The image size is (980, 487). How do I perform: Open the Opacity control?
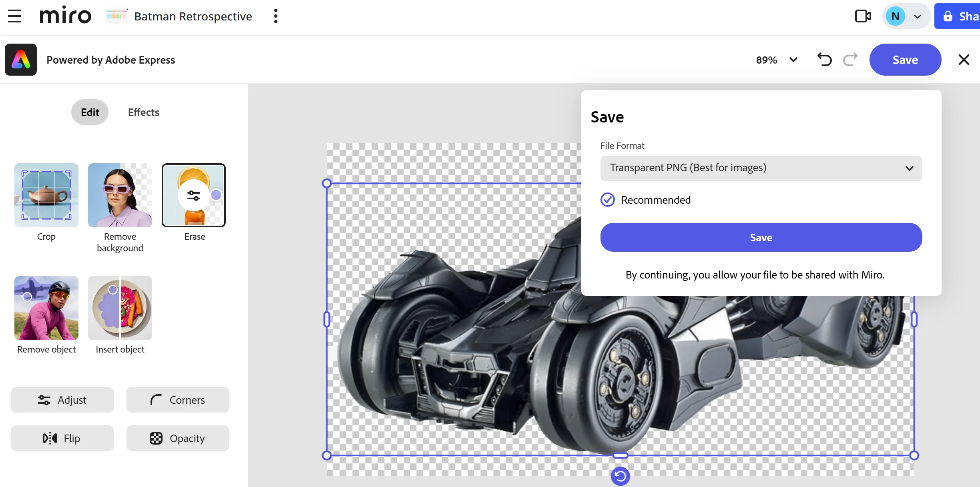click(178, 438)
